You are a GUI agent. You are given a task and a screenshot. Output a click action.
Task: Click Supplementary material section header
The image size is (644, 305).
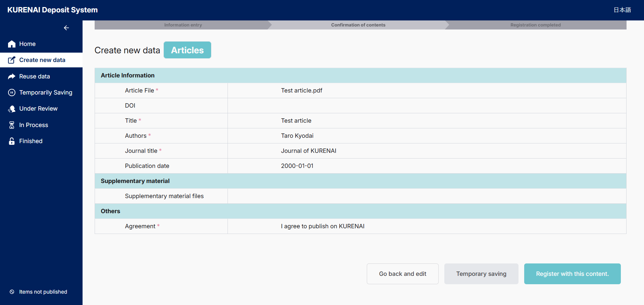[x=360, y=181]
